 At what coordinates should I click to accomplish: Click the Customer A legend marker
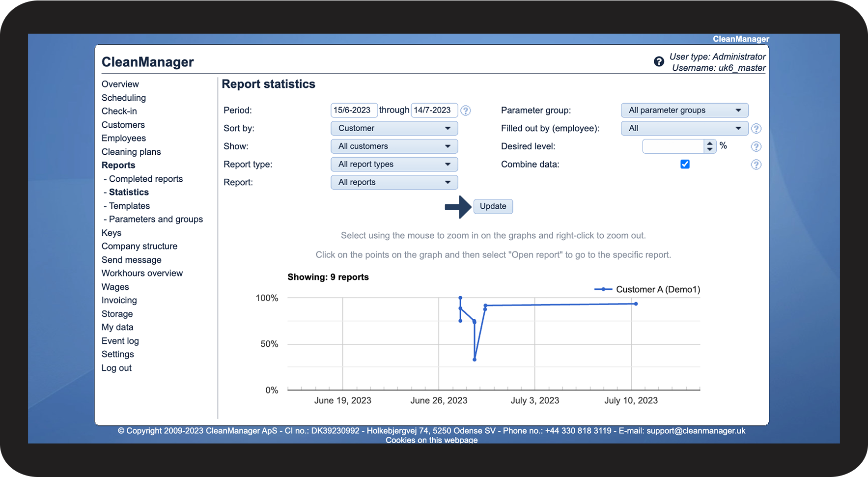[603, 289]
